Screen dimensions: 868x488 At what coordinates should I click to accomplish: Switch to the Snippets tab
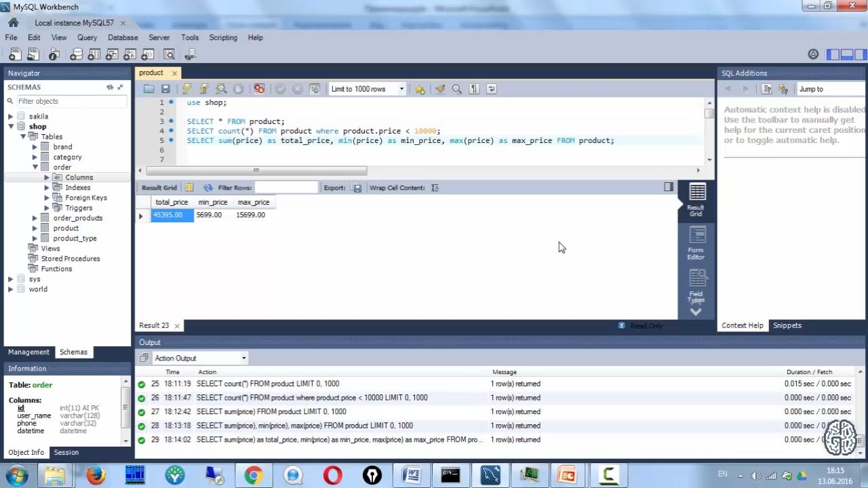point(787,325)
